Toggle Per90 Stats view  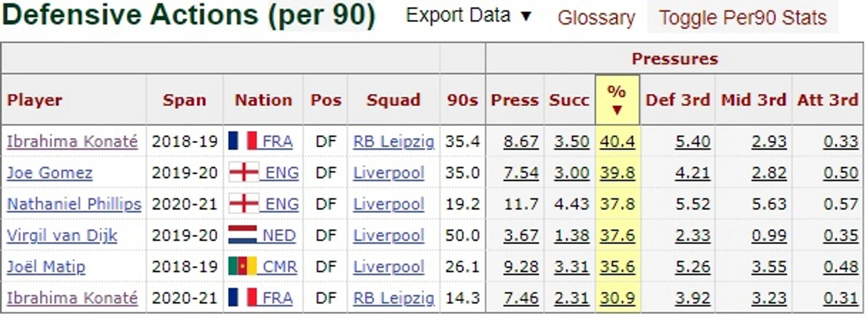(743, 18)
